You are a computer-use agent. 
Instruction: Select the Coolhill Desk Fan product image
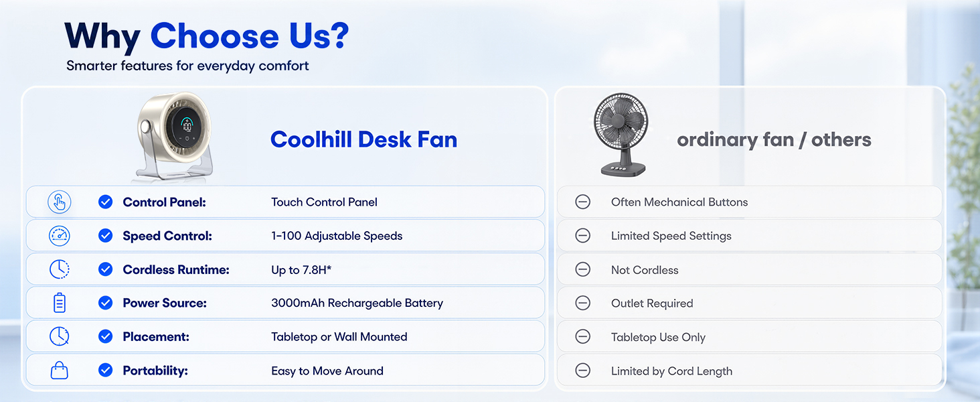175,137
